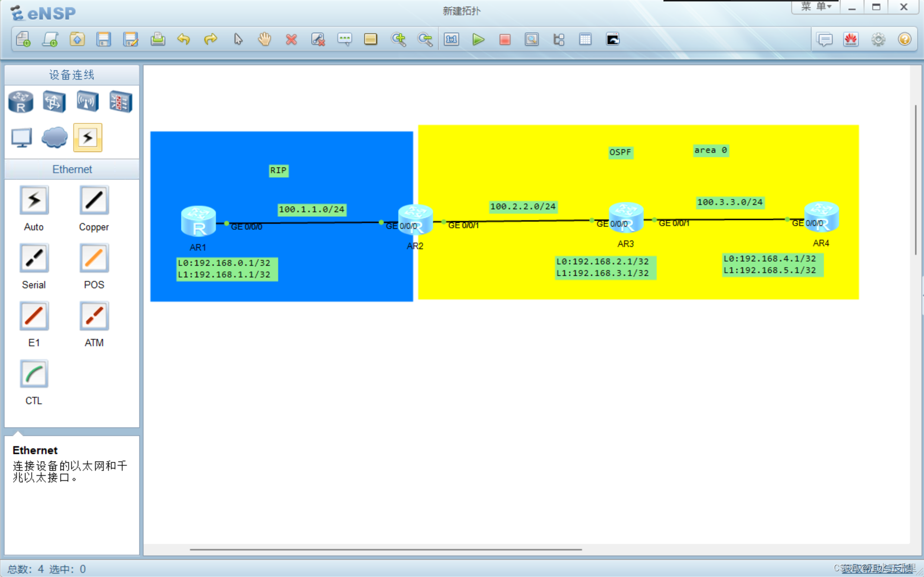The width and height of the screenshot is (924, 577).
Task: Open the settings gear icon
Action: click(878, 39)
